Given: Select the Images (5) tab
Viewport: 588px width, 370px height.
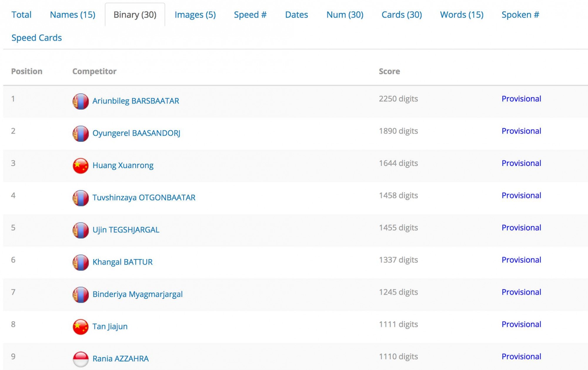Looking at the screenshot, I should click(x=195, y=15).
